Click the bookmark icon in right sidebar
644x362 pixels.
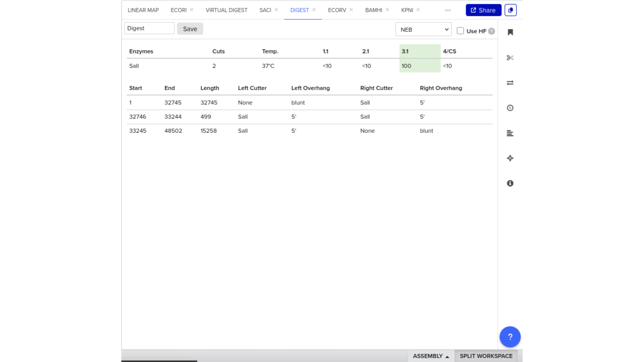click(x=510, y=32)
